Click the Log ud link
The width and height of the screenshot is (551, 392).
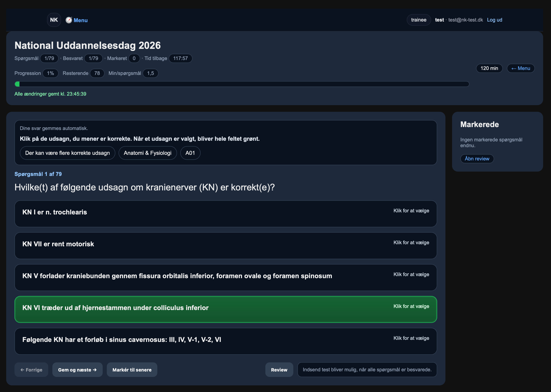click(x=494, y=20)
